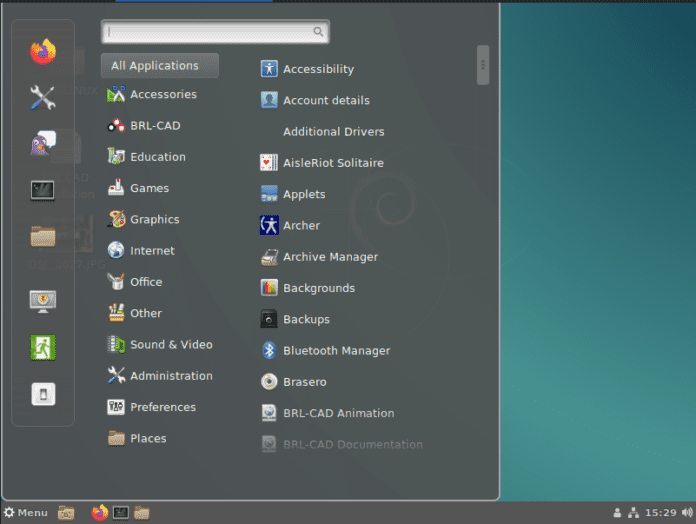Open Pidgin messenger from favorites sidebar

pyautogui.click(x=43, y=143)
